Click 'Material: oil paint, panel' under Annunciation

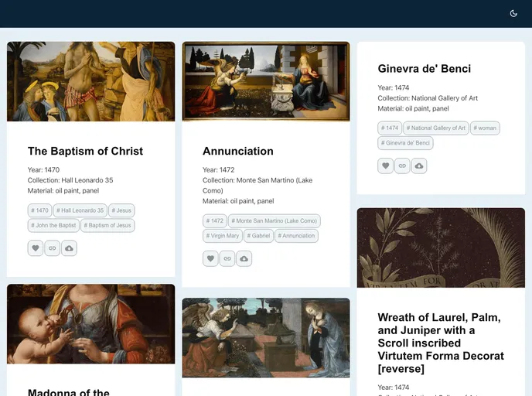[238, 201]
